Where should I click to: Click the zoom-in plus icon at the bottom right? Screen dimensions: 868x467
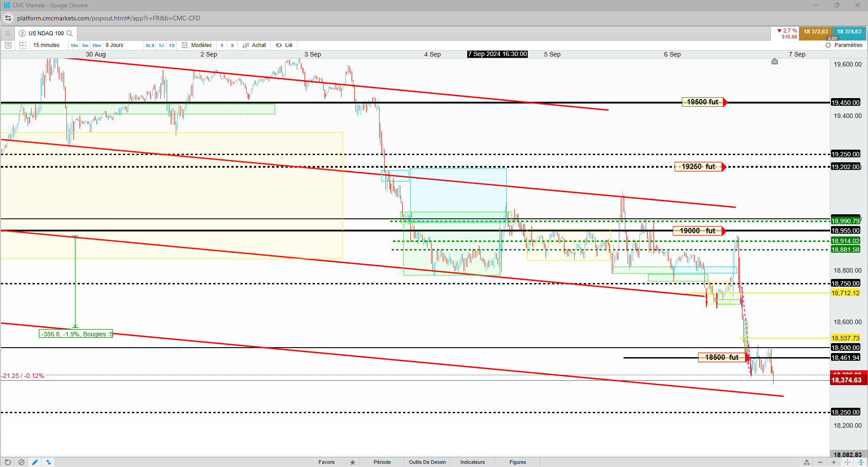(x=834, y=462)
